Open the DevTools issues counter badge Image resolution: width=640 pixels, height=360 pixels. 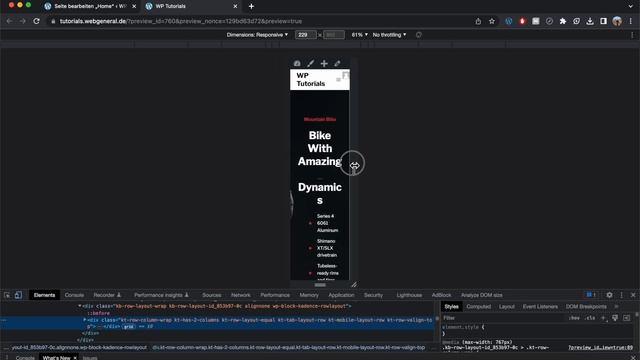pos(591,295)
